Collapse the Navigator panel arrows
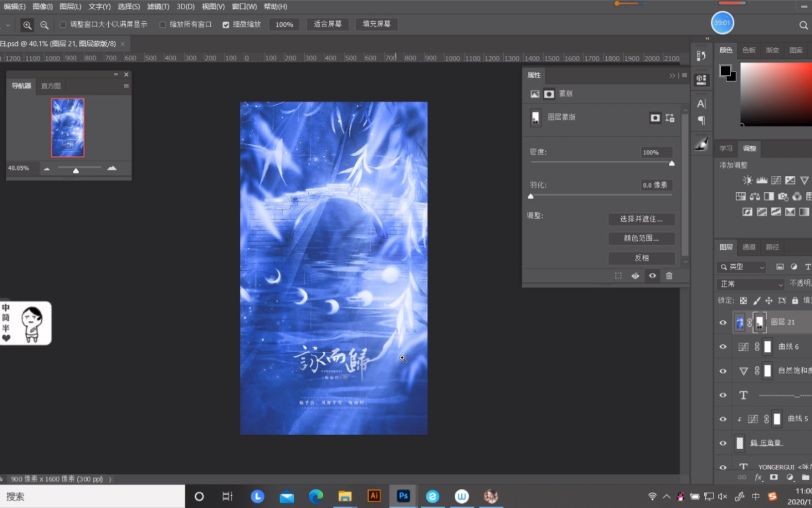This screenshot has height=508, width=812. 115,74
